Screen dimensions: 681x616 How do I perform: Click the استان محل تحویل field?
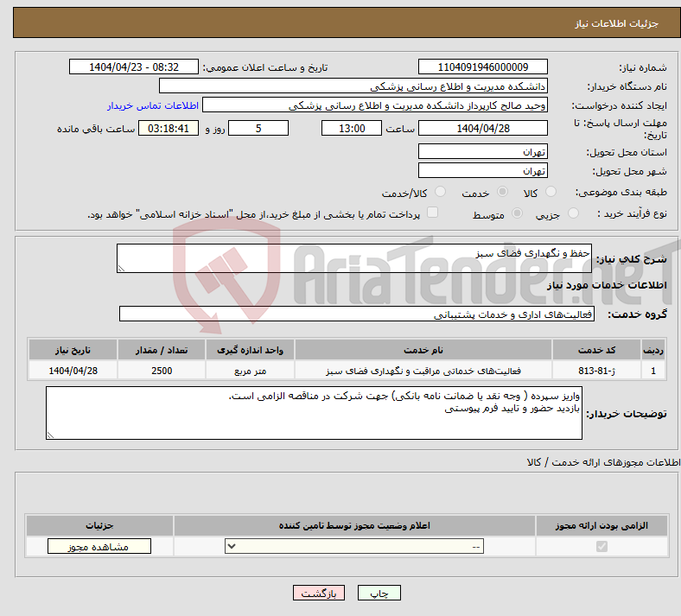pyautogui.click(x=482, y=151)
